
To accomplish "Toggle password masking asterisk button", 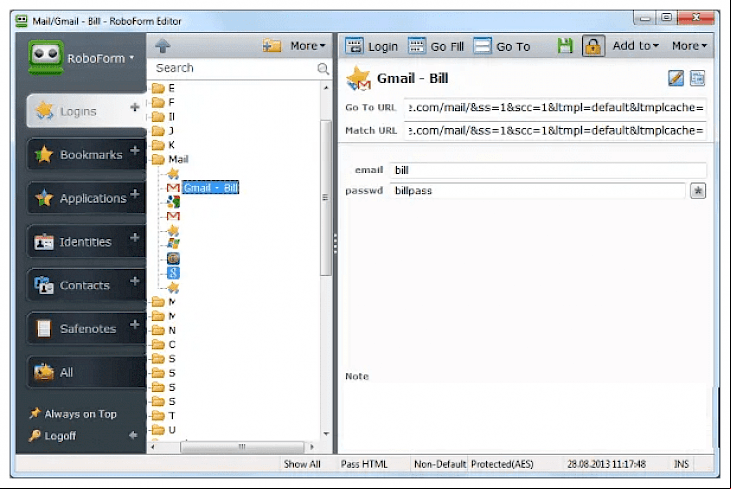I will click(x=698, y=191).
